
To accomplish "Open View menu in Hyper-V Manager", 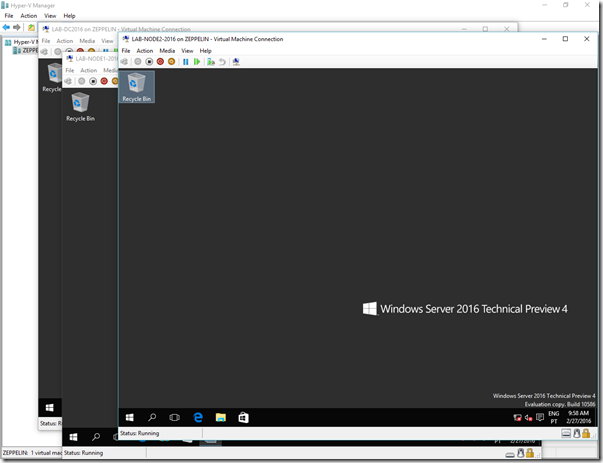I will pos(50,16).
